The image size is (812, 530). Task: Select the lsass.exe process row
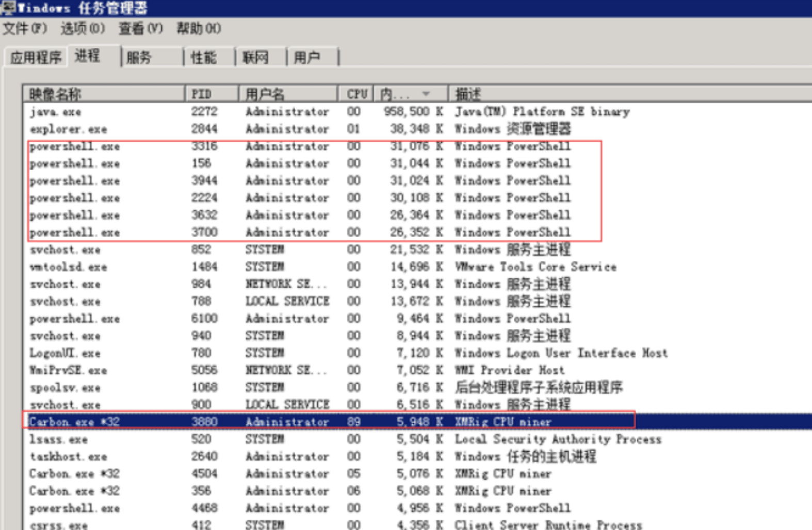[418, 439]
